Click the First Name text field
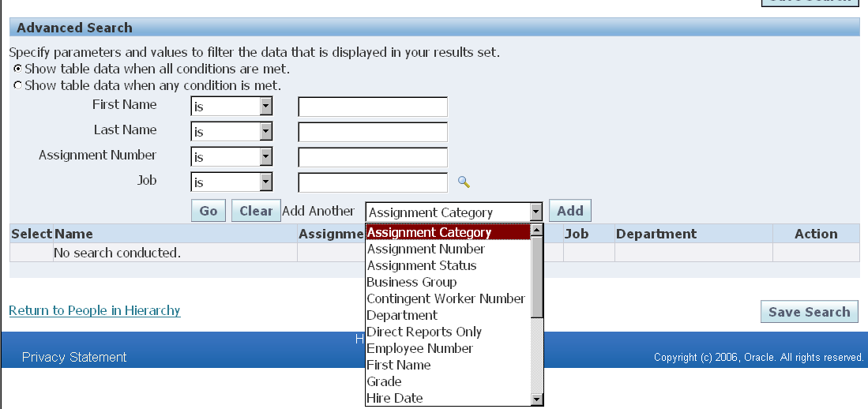Screen dimensions: 868x409 point(372,107)
